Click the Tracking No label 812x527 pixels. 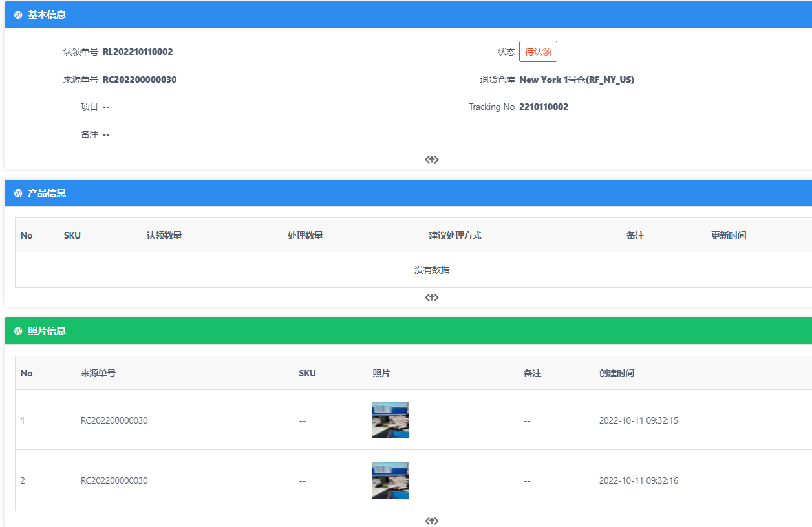click(x=492, y=107)
